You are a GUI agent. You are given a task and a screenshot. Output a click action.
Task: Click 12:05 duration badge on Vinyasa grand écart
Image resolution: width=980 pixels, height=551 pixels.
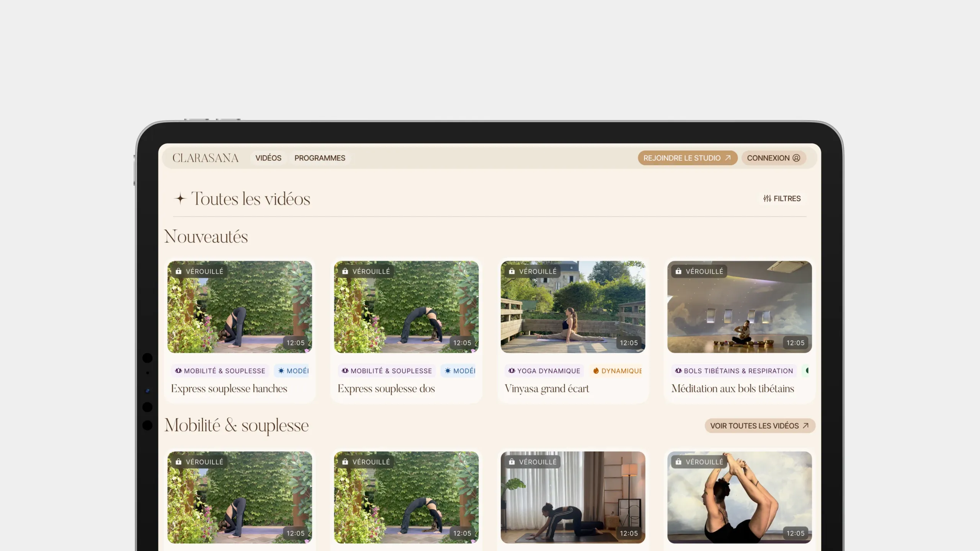coord(629,343)
